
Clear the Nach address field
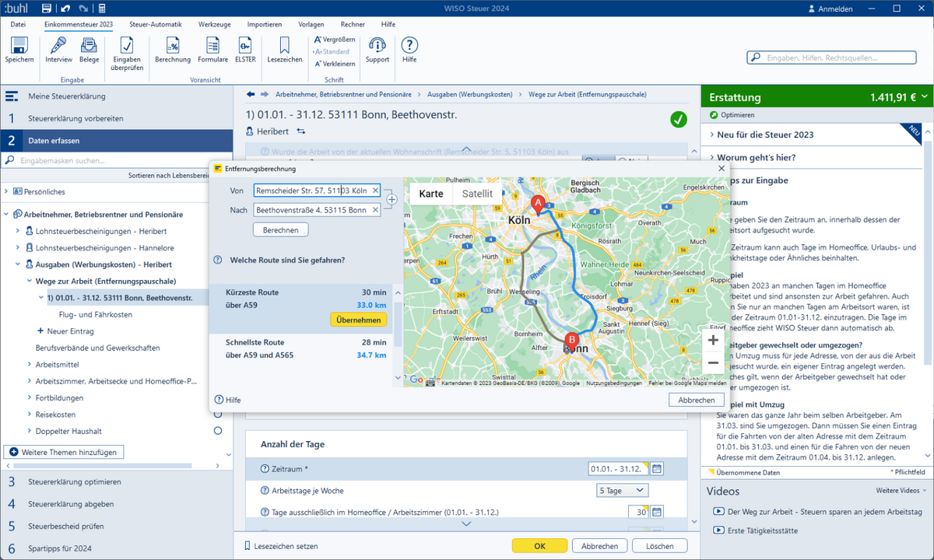click(375, 210)
